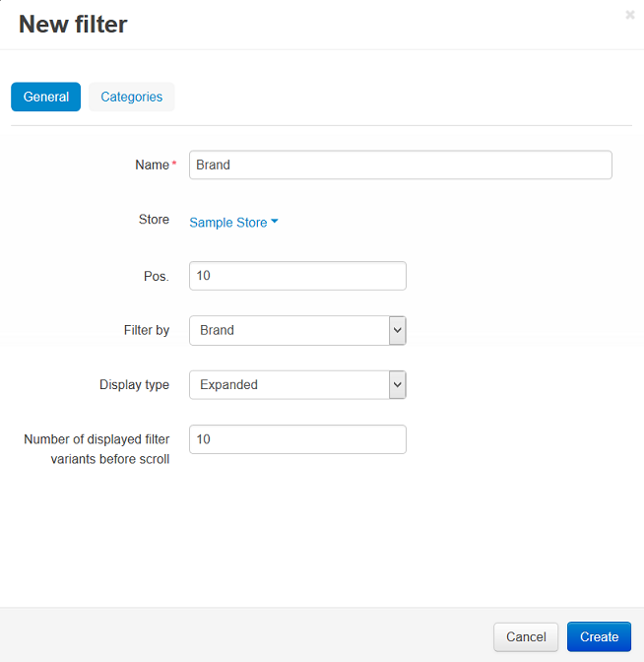
Task: Click the Filter by label
Action: 147,330
